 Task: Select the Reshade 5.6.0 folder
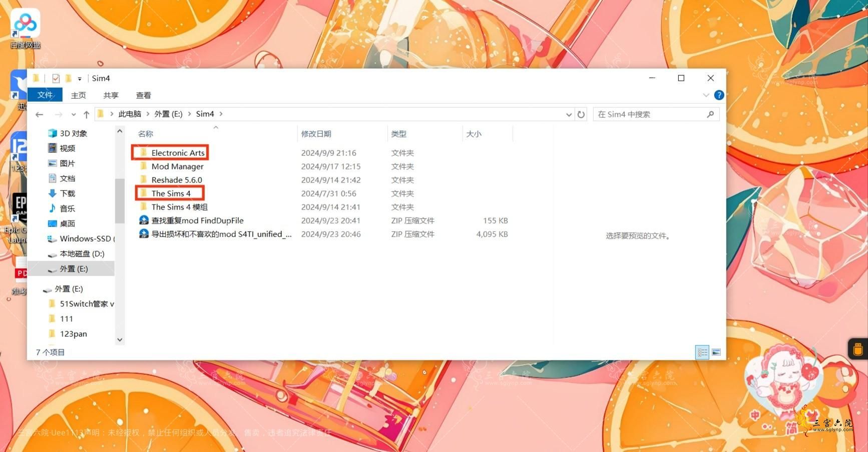(x=177, y=180)
